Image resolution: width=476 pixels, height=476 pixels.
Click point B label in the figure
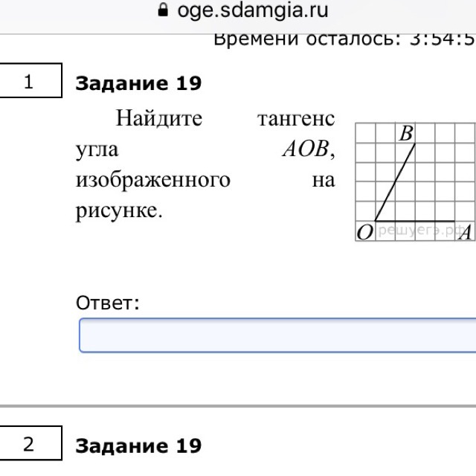pos(405,135)
